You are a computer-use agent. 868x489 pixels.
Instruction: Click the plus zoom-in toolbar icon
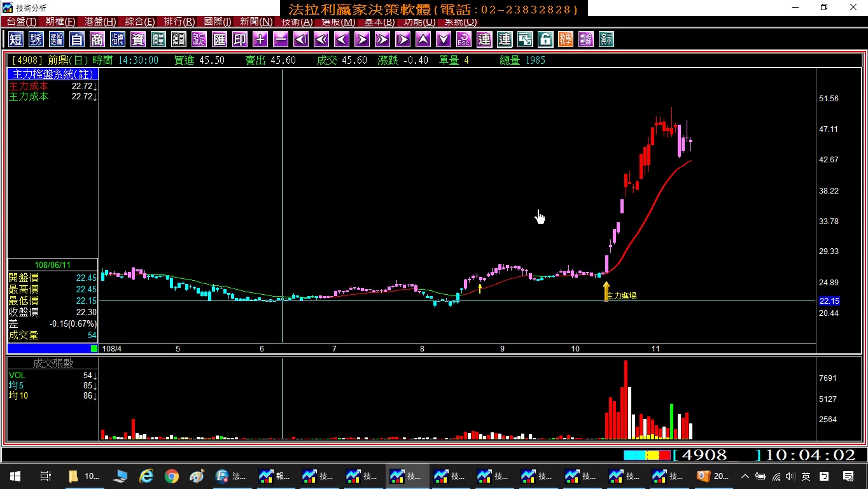pos(260,39)
